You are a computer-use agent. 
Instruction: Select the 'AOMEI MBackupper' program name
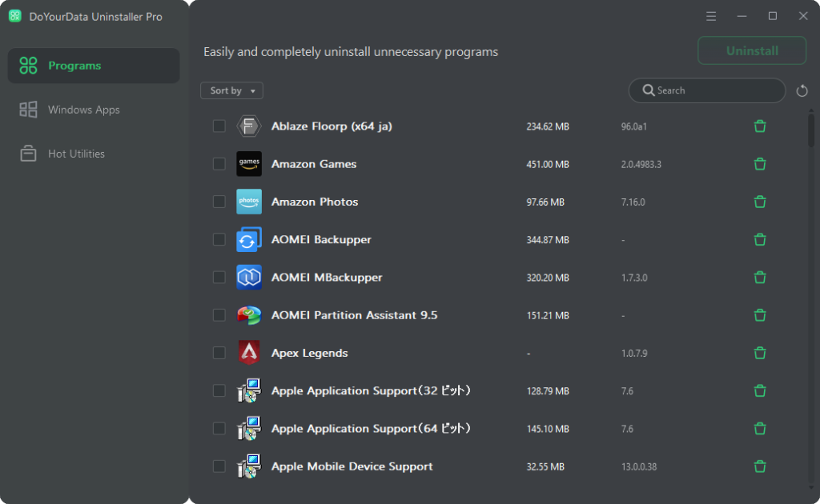(x=327, y=278)
